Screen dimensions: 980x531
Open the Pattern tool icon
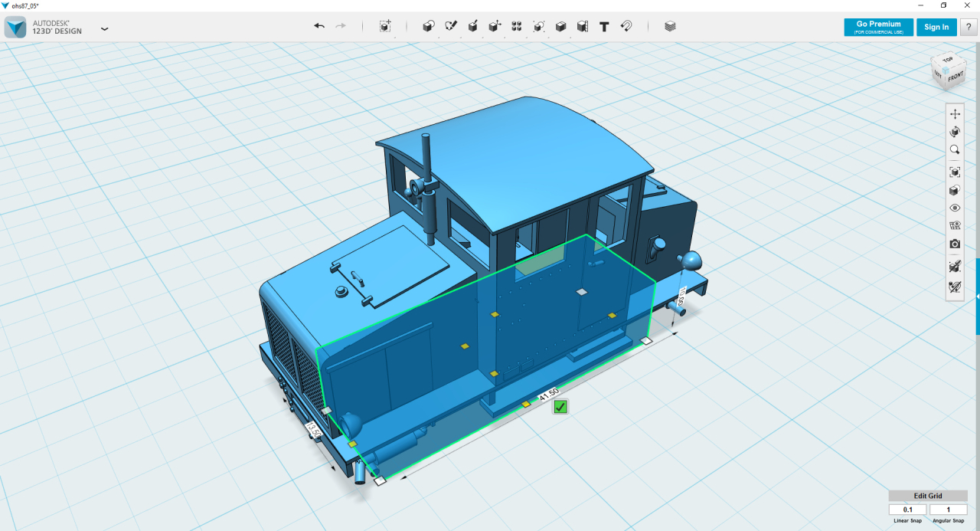[517, 26]
